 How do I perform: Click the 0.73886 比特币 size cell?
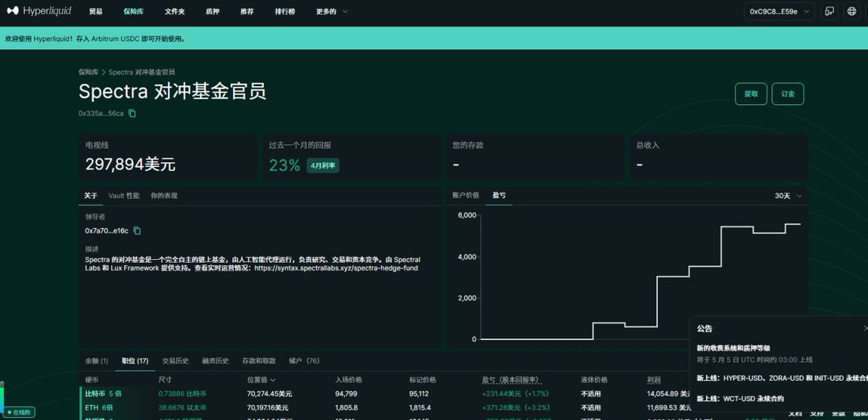182,393
